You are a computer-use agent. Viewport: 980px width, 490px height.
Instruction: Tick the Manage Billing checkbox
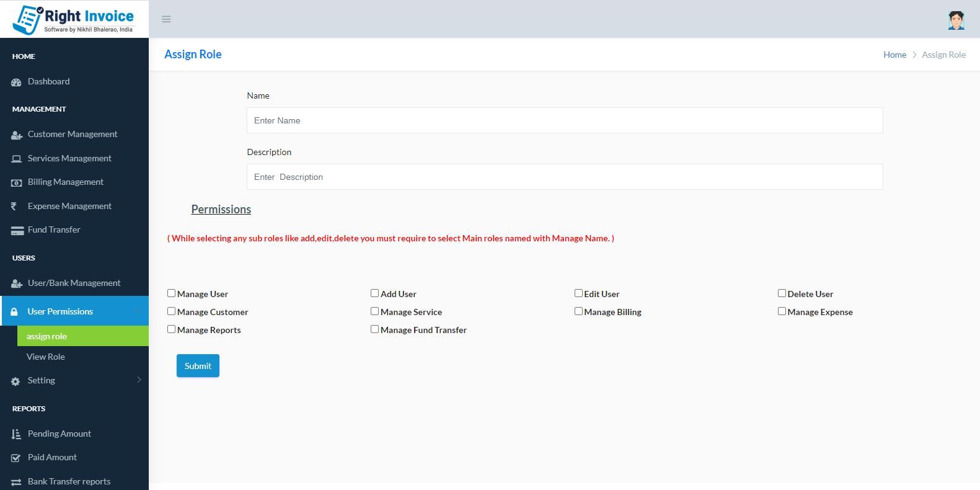[578, 311]
